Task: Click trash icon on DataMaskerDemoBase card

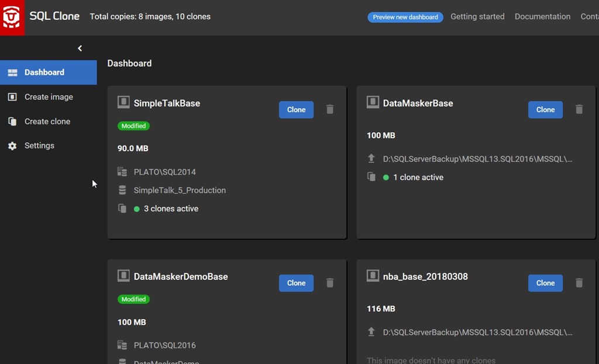Action: point(330,283)
